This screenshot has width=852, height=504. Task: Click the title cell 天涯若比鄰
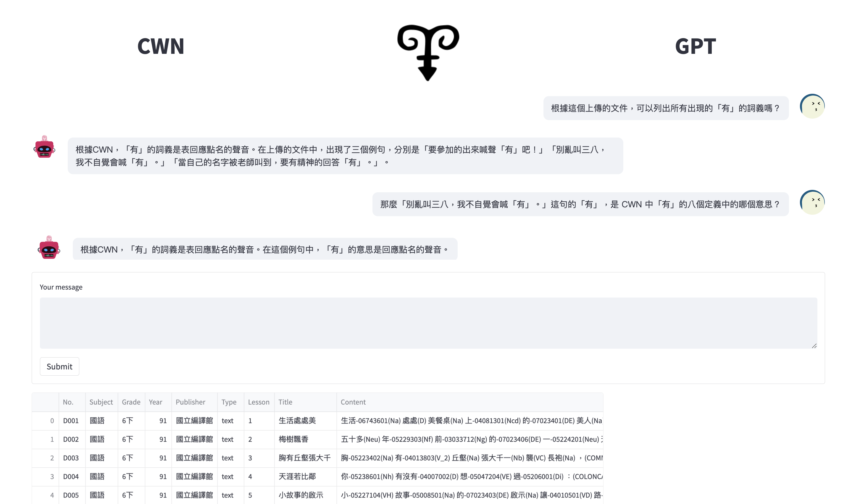point(297,476)
